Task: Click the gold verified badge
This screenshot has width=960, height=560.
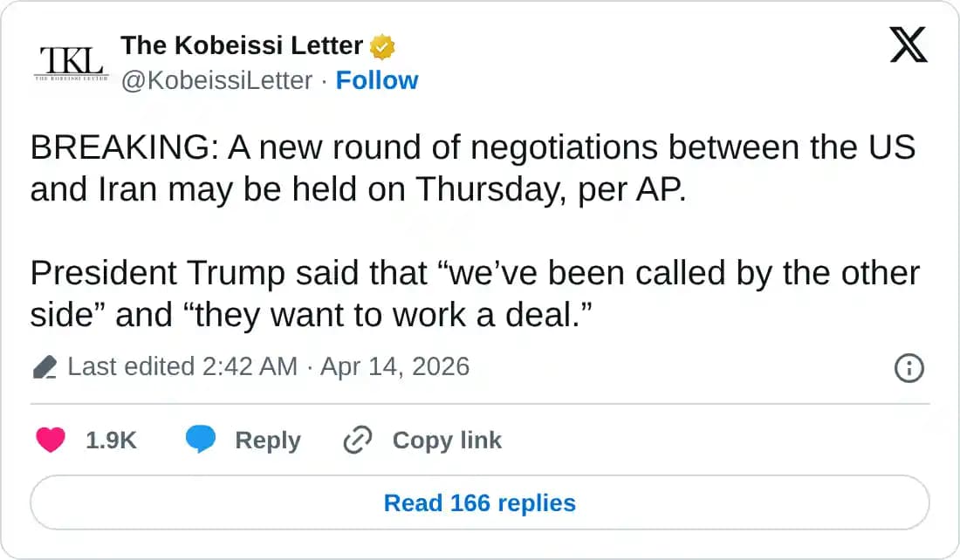Action: pos(382,46)
